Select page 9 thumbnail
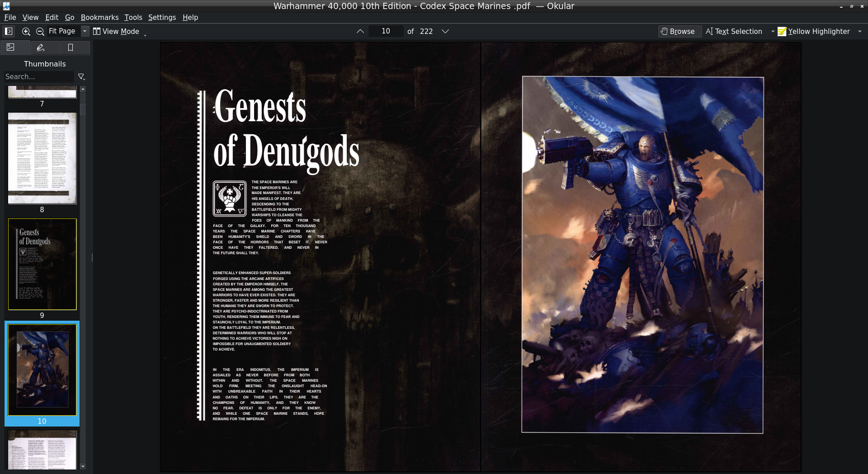This screenshot has height=474, width=868. (42, 264)
